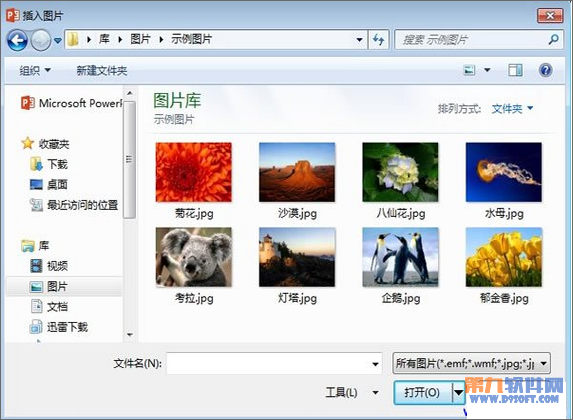Viewport: 573px width, 420px height.
Task: Close the 插入图片 dialog
Action: (550, 15)
